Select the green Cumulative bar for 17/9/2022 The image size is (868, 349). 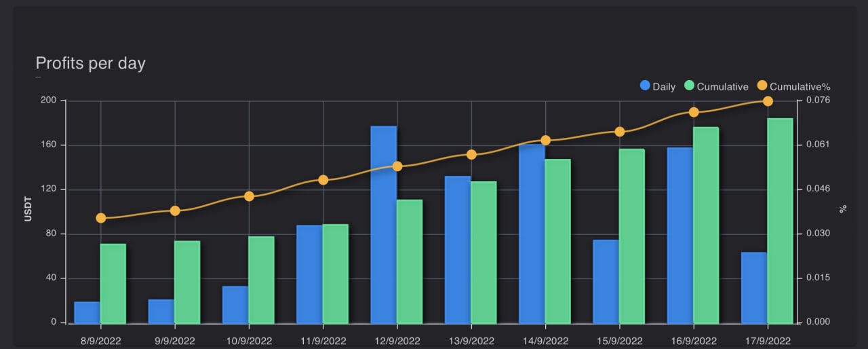pyautogui.click(x=781, y=221)
